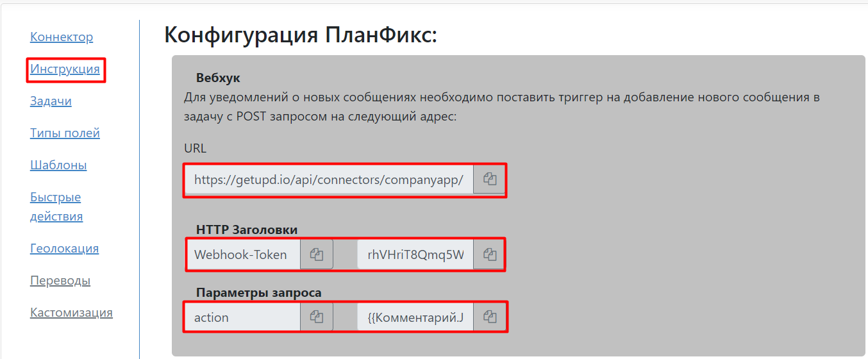Viewport: 868px width, 359px height.
Task: Select the Вебхук section title
Action: [218, 78]
